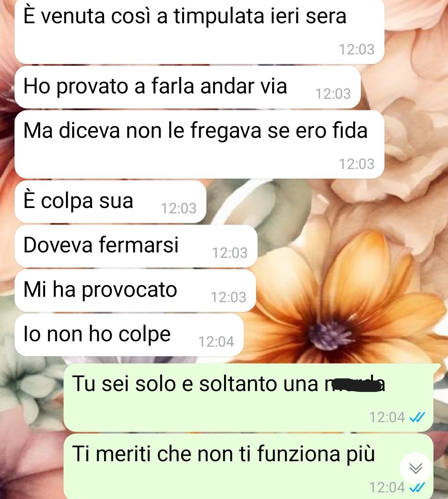Select the 'Mi ha provocato' message

click(x=135, y=291)
